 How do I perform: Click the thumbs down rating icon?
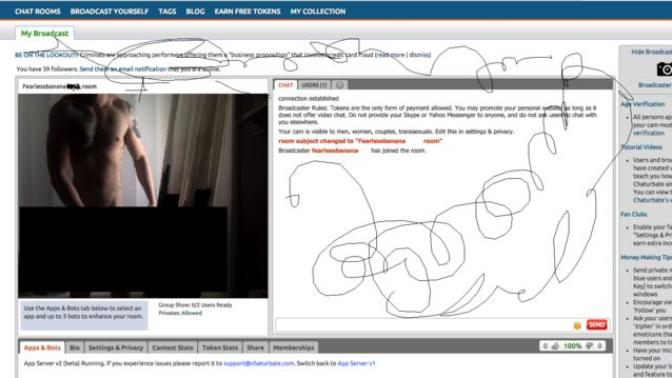[589, 346]
